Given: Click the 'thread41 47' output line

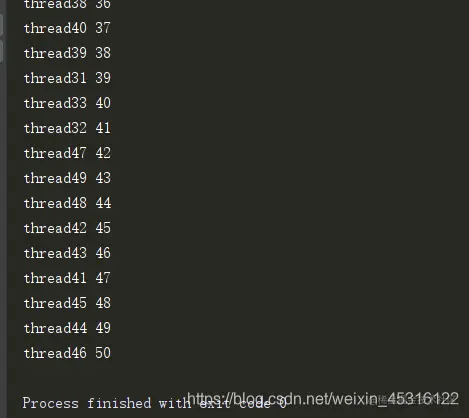Looking at the screenshot, I should point(67,278).
